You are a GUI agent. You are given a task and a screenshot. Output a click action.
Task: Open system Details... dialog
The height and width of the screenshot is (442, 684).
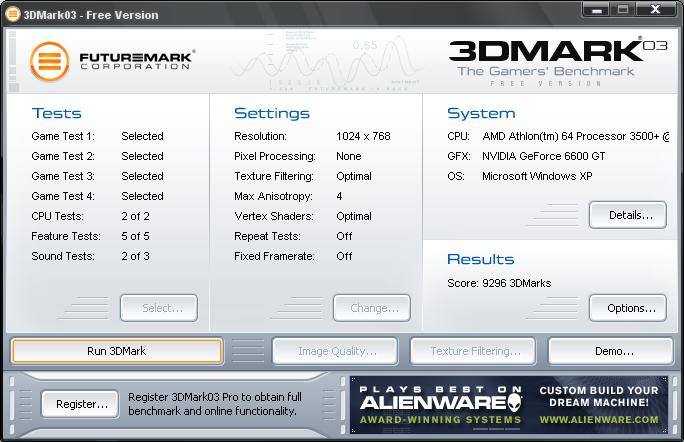(x=627, y=215)
